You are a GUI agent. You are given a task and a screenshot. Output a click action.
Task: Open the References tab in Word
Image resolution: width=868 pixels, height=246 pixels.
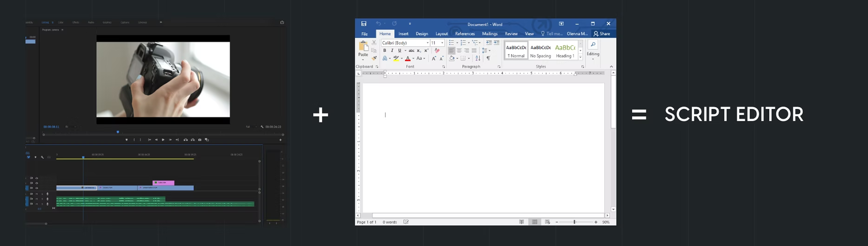(x=465, y=34)
